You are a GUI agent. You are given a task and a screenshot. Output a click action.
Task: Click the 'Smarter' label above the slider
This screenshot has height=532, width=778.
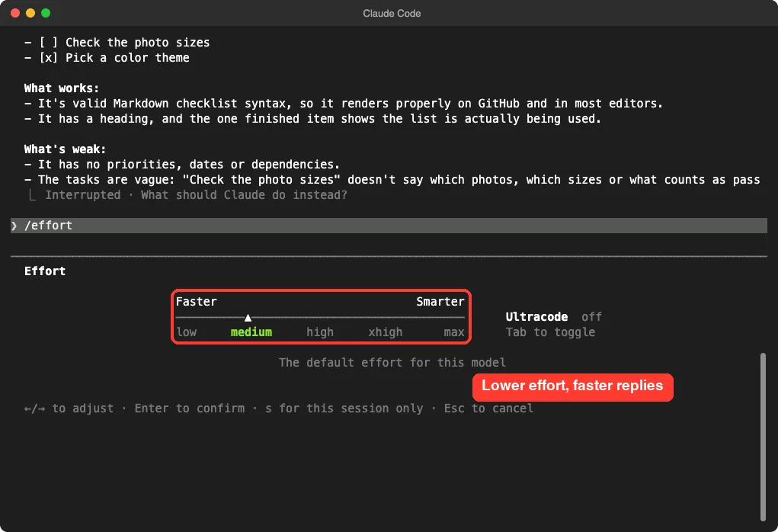pos(440,302)
